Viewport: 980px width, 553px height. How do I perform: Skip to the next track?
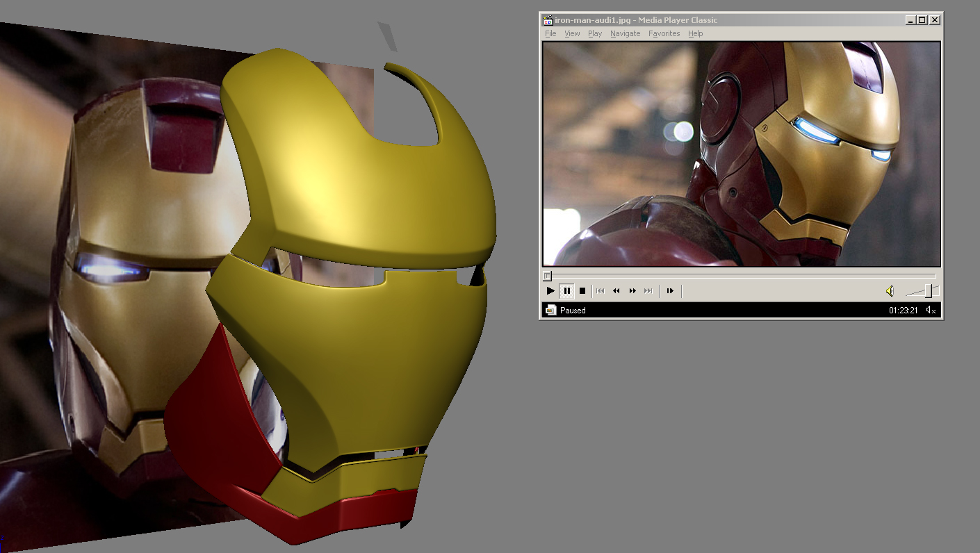648,290
